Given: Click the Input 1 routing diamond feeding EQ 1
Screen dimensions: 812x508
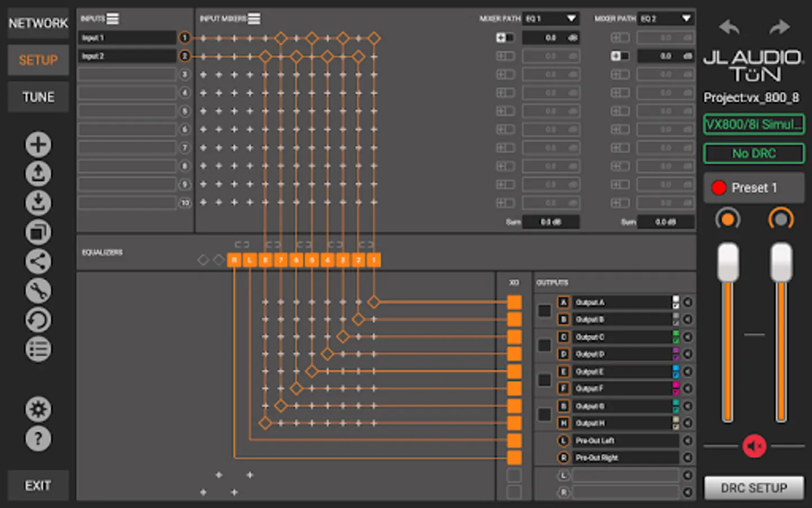Looking at the screenshot, I should click(x=373, y=38).
